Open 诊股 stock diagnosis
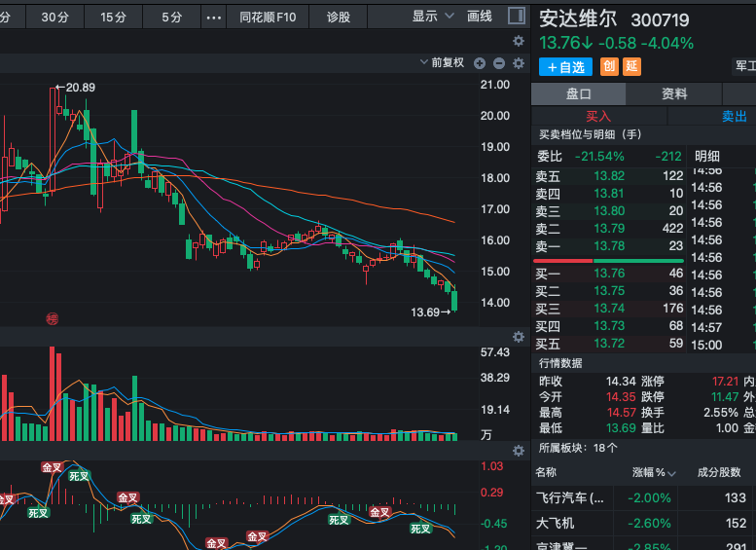756x550 pixels. [339, 18]
